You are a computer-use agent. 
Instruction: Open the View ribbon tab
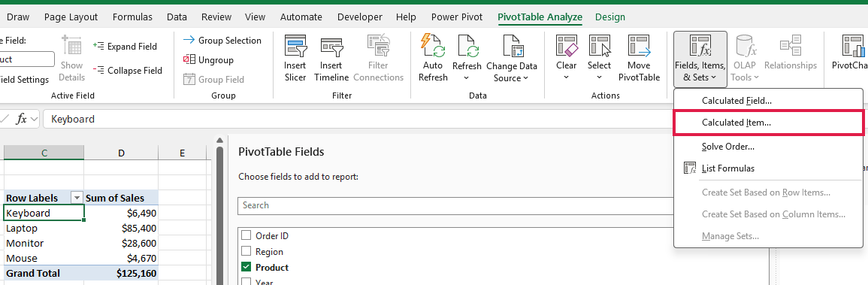pyautogui.click(x=256, y=17)
